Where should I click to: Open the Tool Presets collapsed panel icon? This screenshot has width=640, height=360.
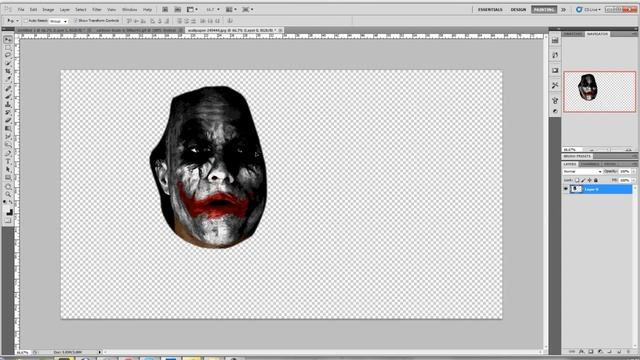[555, 85]
